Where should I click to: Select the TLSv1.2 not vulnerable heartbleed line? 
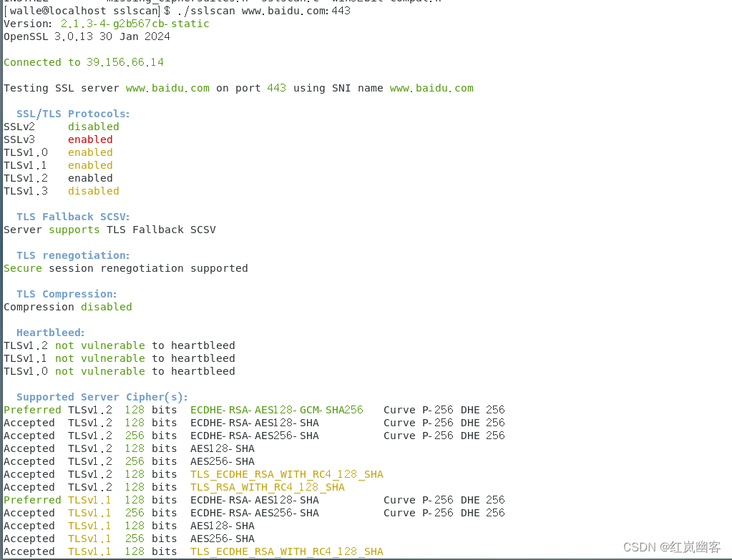pyautogui.click(x=119, y=345)
